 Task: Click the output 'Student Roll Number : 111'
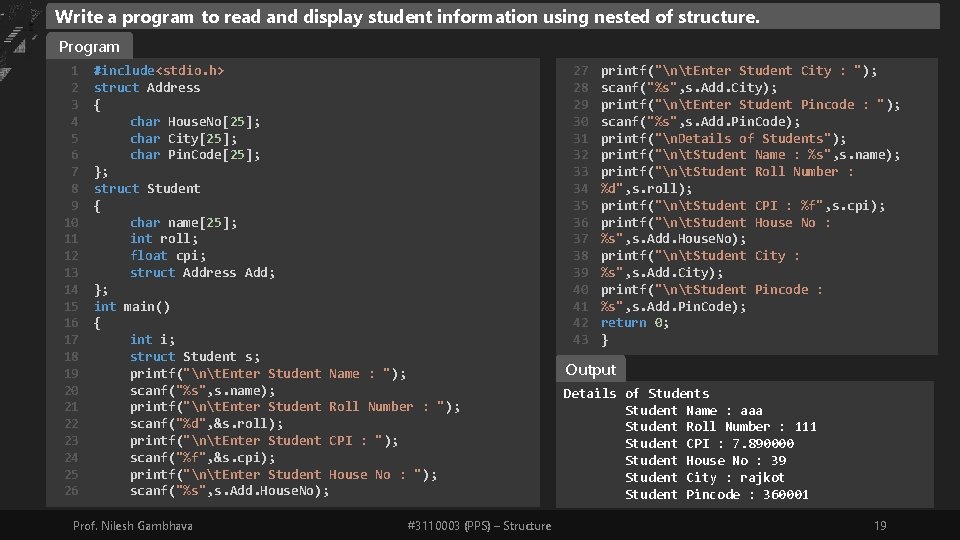pyautogui.click(x=721, y=427)
